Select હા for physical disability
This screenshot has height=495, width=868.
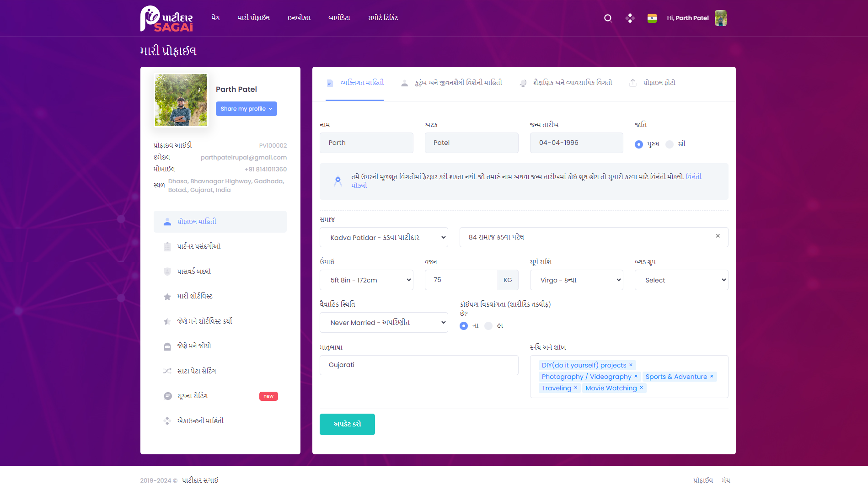pos(488,325)
